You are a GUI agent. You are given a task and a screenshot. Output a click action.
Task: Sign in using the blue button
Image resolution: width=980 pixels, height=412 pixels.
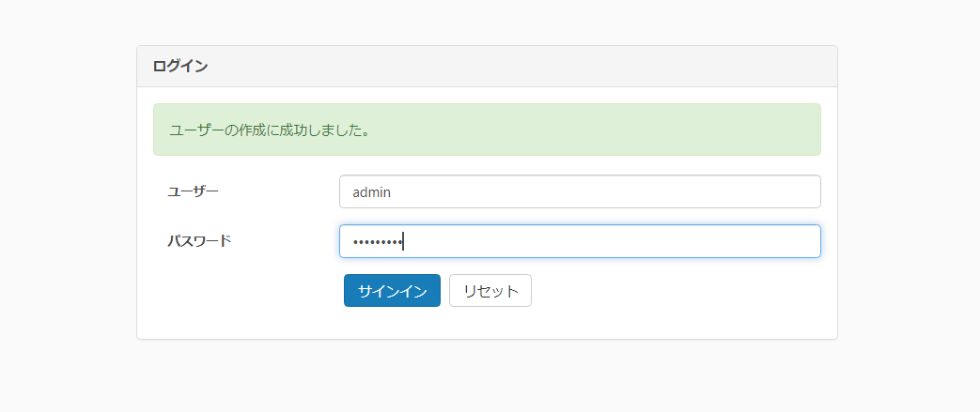[x=392, y=291]
